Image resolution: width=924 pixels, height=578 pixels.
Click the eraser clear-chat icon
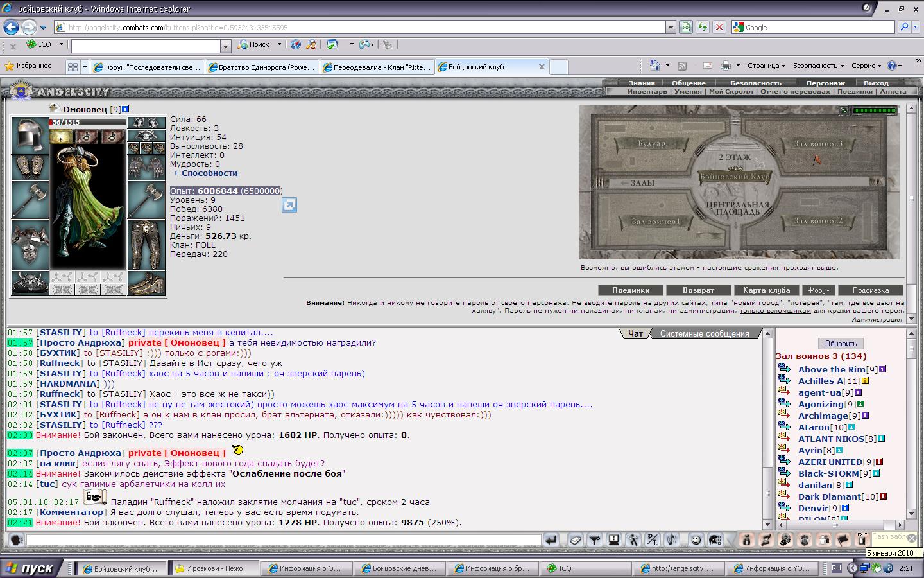coord(576,540)
